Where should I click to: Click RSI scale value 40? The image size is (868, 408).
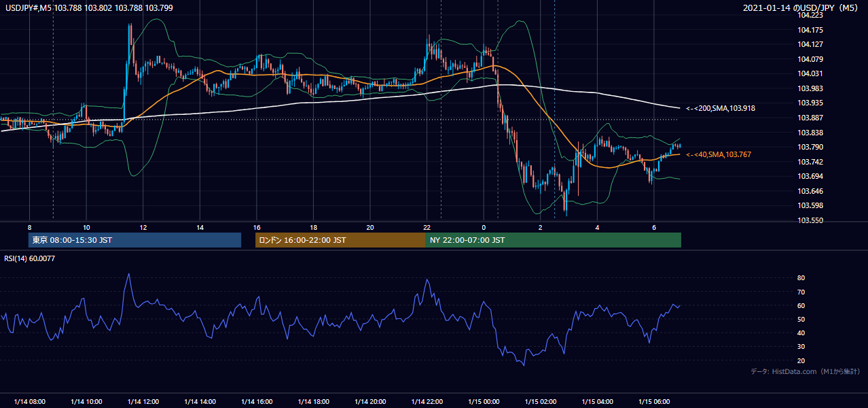(x=801, y=333)
